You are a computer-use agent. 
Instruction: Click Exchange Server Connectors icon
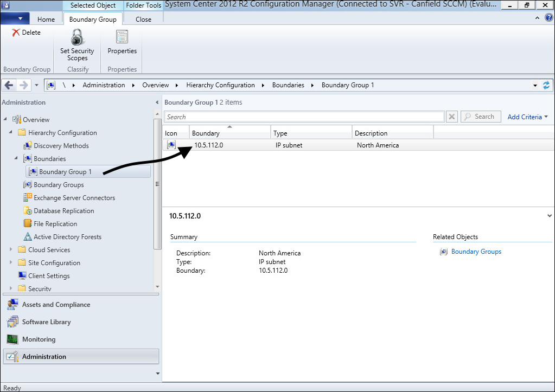click(27, 197)
